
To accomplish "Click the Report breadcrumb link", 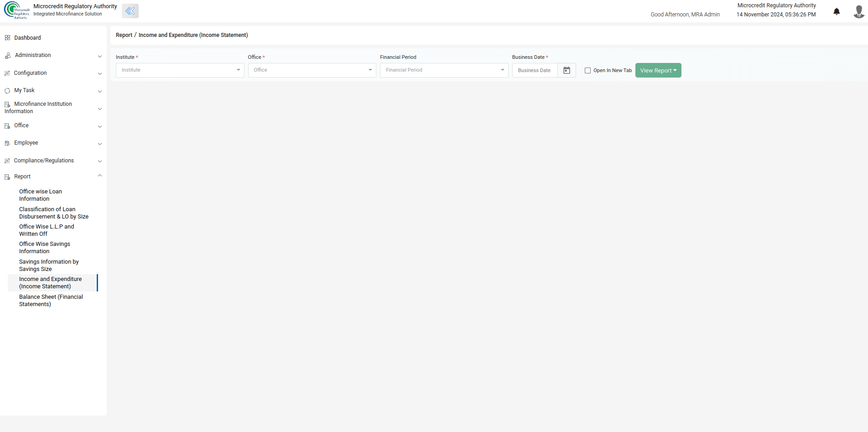I will point(124,35).
